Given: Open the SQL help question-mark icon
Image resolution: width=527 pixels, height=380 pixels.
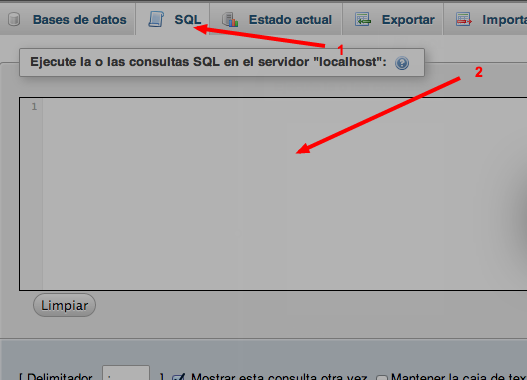Looking at the screenshot, I should 402,63.
